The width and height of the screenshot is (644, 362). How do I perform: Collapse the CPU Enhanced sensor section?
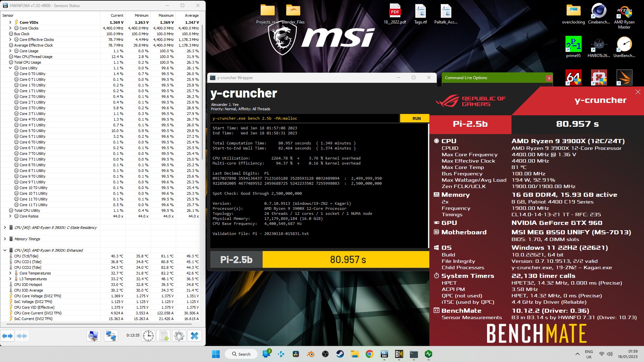pyautogui.click(x=5, y=250)
